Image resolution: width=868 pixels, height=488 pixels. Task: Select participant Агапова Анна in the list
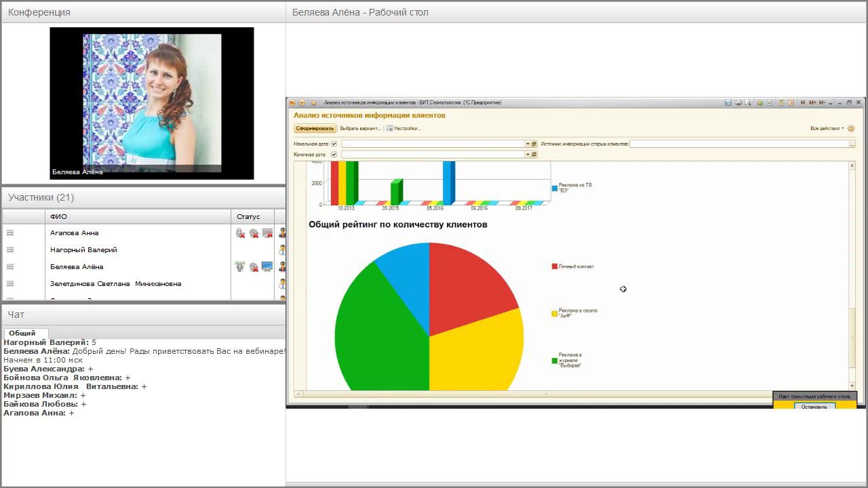tap(75, 233)
